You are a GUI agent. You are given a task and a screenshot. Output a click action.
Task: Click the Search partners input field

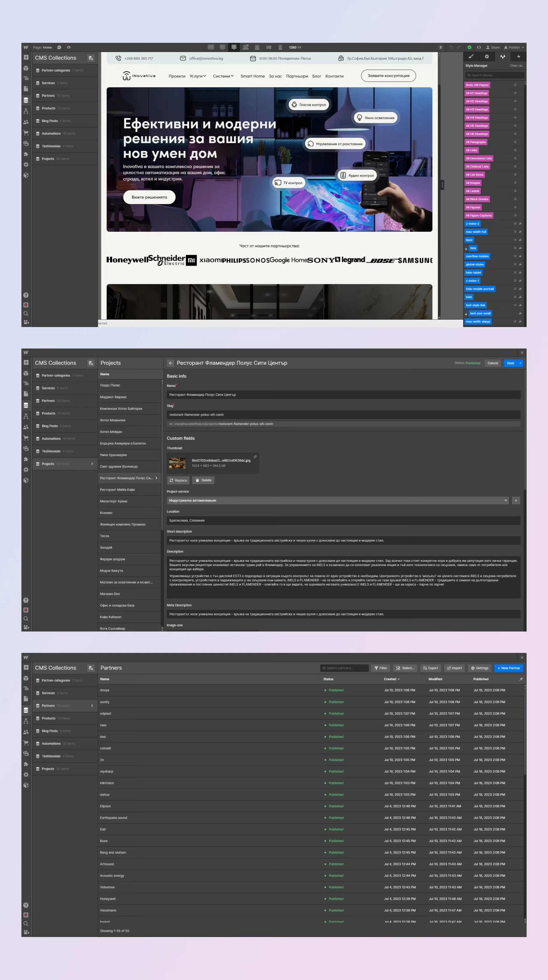point(345,668)
